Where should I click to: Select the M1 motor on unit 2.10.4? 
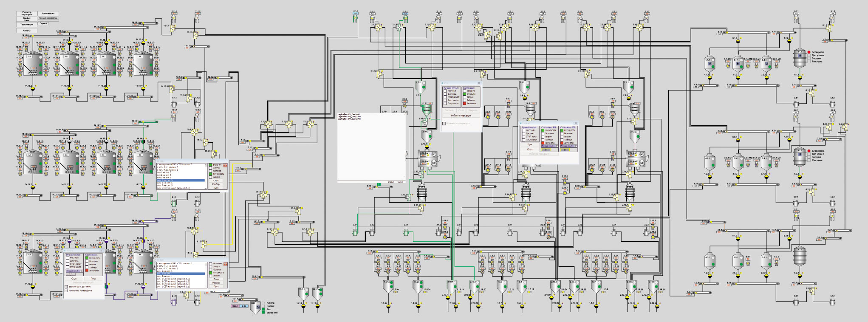434,154
